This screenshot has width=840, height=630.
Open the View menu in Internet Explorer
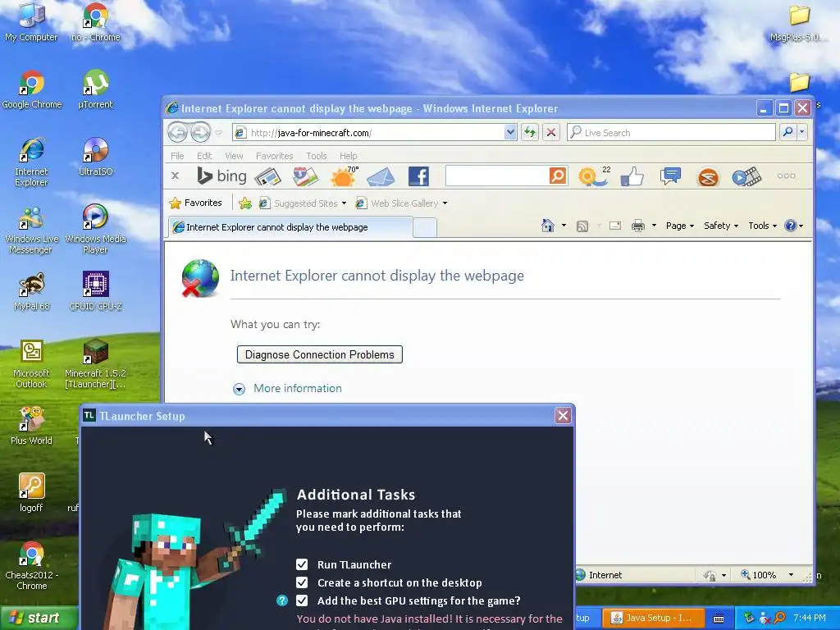click(x=234, y=156)
